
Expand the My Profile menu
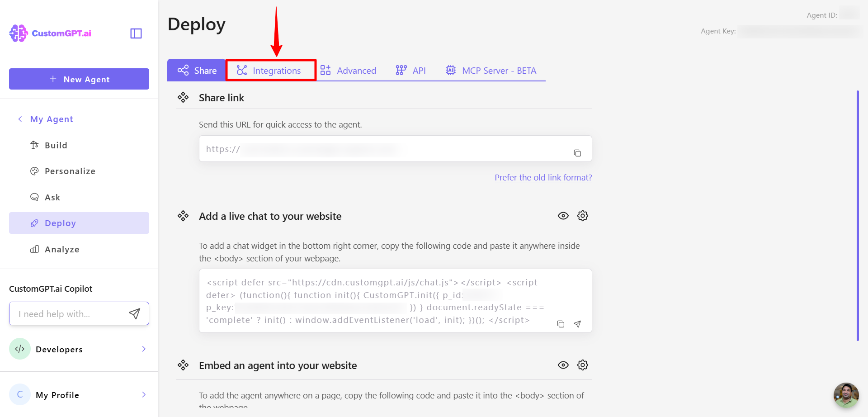click(144, 394)
